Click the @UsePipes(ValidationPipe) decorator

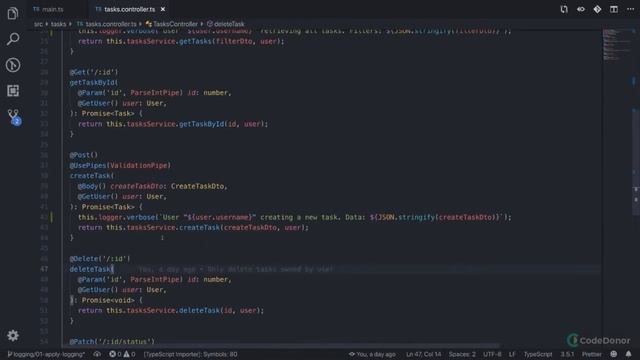(120, 165)
